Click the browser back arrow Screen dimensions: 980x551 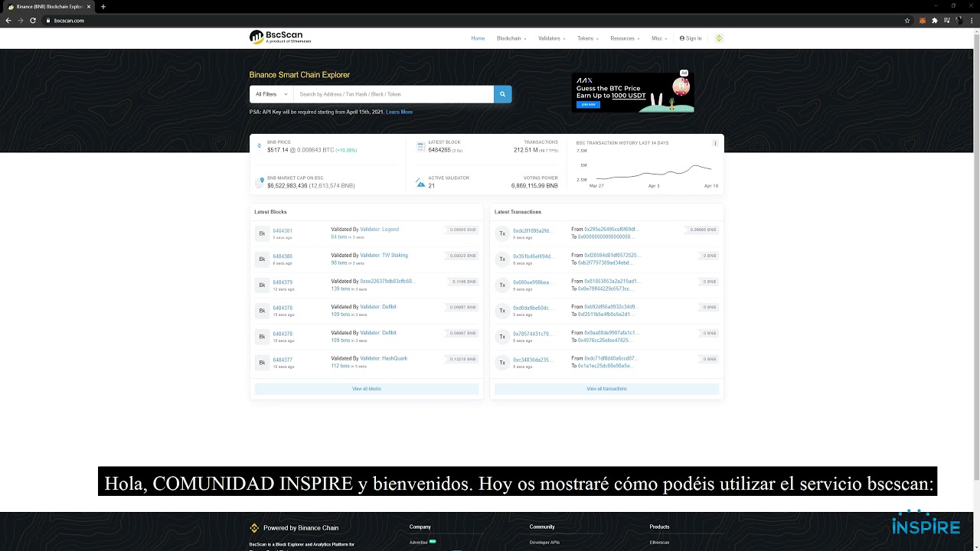point(8,21)
